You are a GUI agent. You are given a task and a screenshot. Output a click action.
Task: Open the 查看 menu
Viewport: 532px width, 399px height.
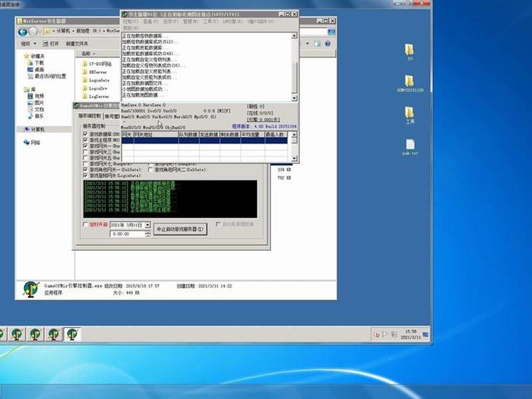point(151,21)
